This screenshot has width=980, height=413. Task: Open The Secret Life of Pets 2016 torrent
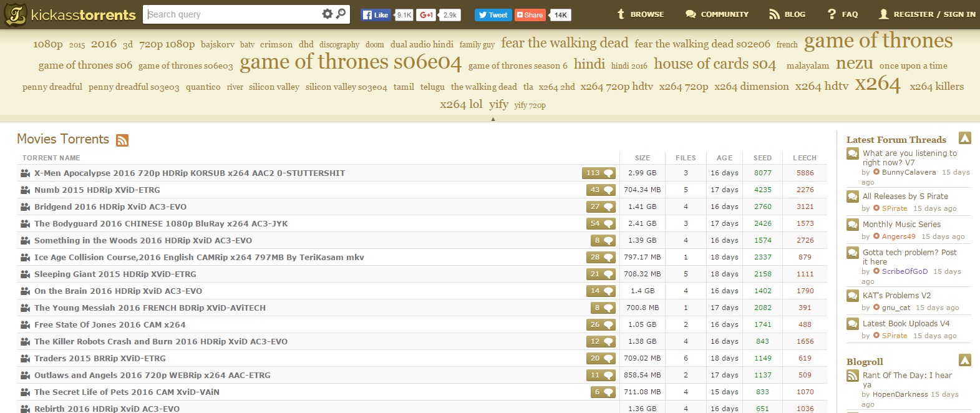[x=127, y=392]
